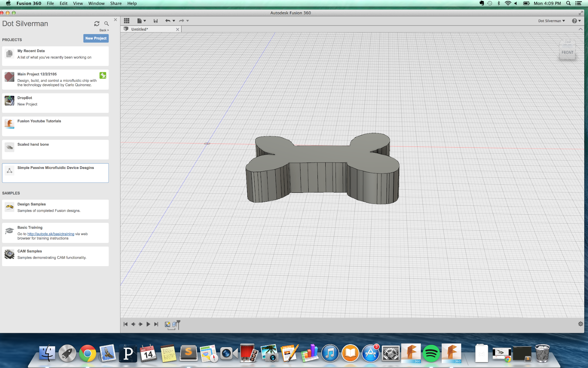
Task: Open Notification Center icon
Action: click(x=578, y=3)
